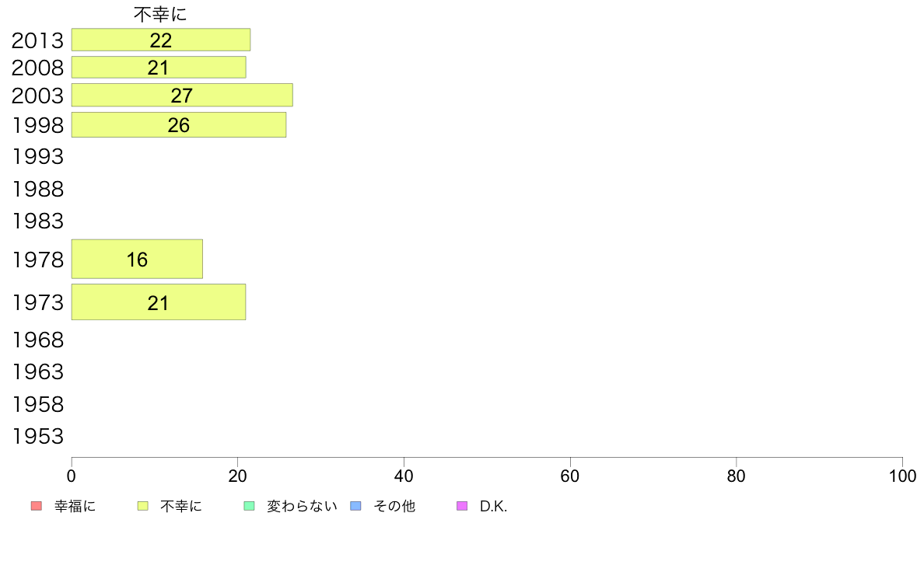Click the 100 tick on x-axis
The height and width of the screenshot is (572, 924).
(902, 476)
